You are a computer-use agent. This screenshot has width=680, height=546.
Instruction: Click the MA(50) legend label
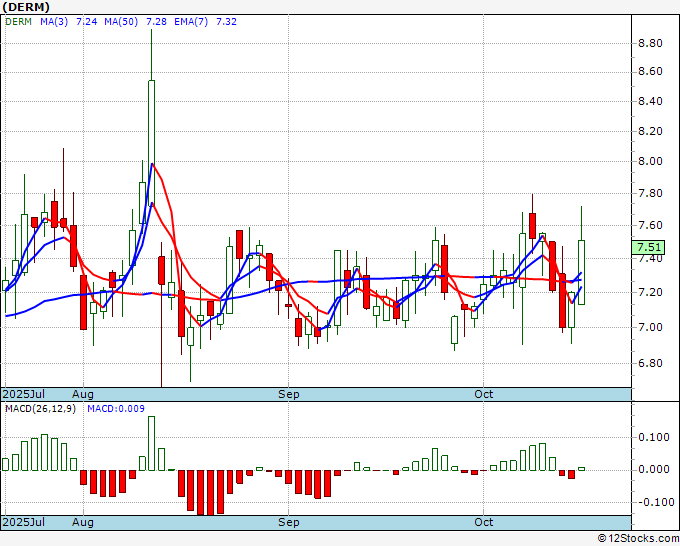[121, 22]
